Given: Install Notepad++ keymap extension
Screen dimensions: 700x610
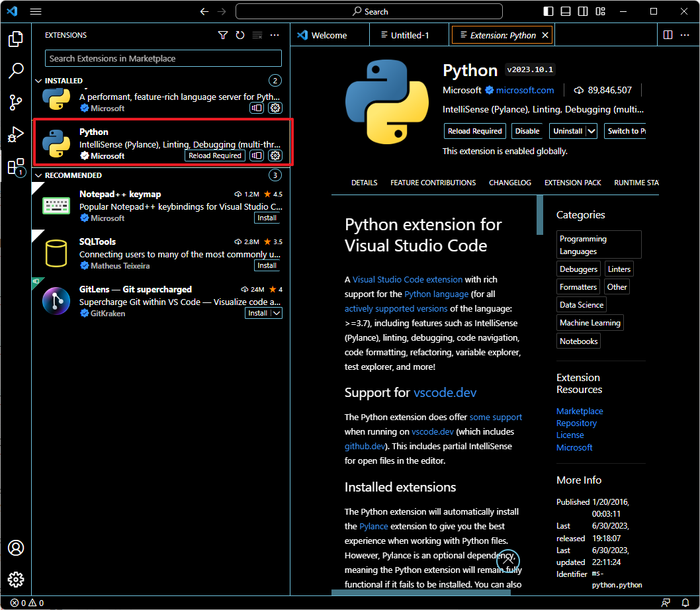Looking at the screenshot, I should point(267,218).
